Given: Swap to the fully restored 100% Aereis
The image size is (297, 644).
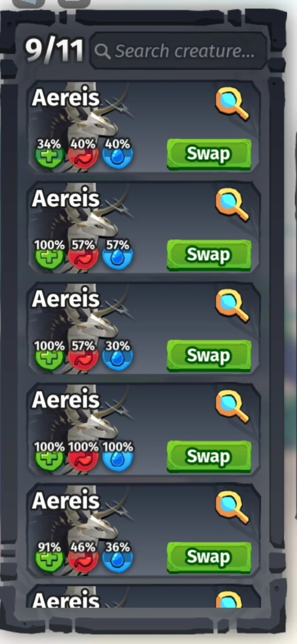Looking at the screenshot, I should pos(209,456).
